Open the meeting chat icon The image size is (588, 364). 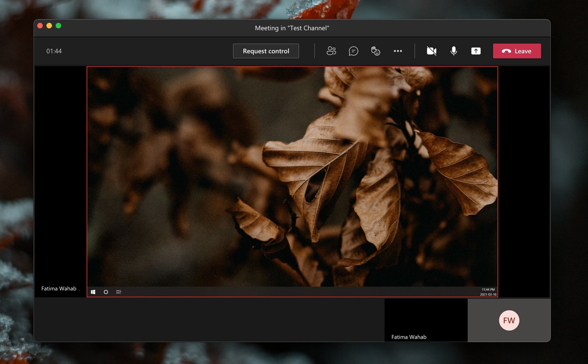tap(353, 51)
